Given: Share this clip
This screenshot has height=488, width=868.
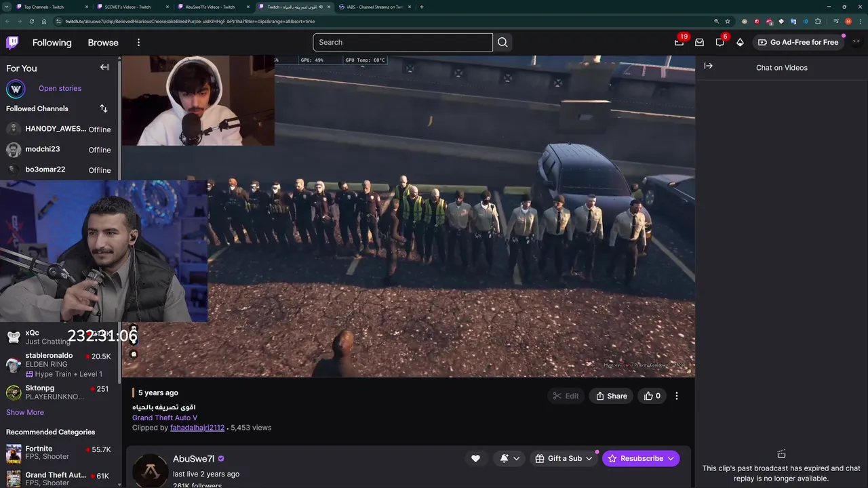Looking at the screenshot, I should point(612,396).
